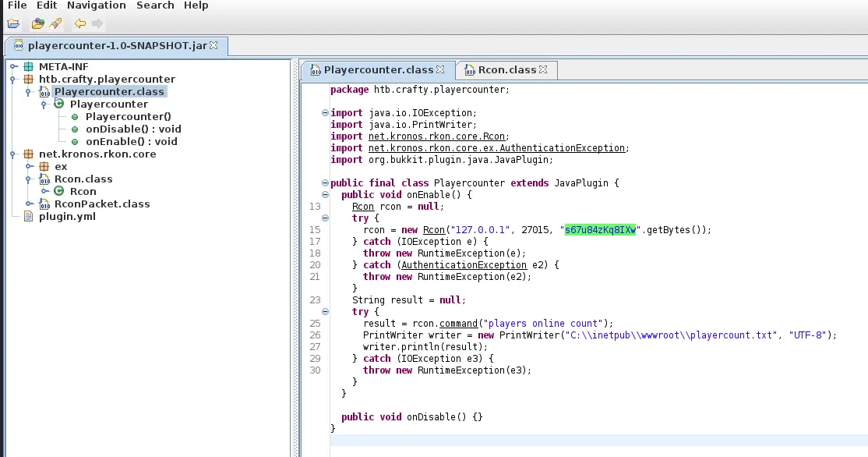Expand the ex package node
The image size is (868, 457).
[x=29, y=166]
